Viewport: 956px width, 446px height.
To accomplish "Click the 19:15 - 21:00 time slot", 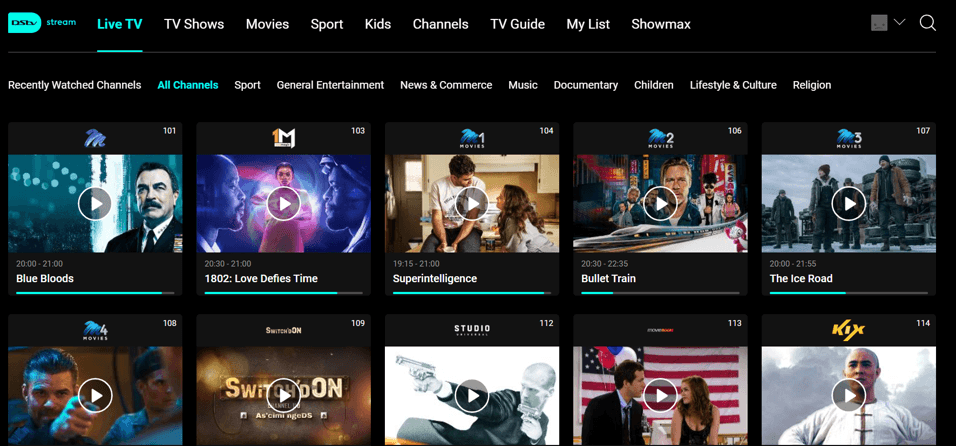I will 416,264.
